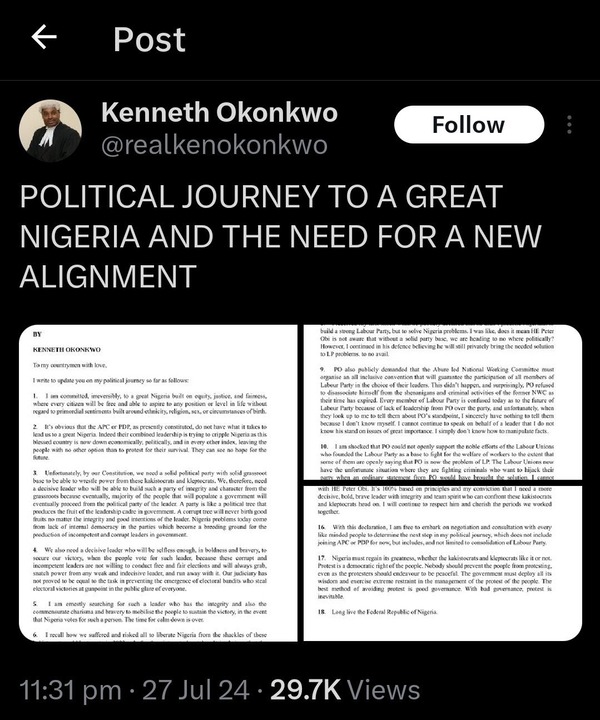Click paragraph 10 about the Labour Unions
The image size is (600, 720).
(x=437, y=462)
